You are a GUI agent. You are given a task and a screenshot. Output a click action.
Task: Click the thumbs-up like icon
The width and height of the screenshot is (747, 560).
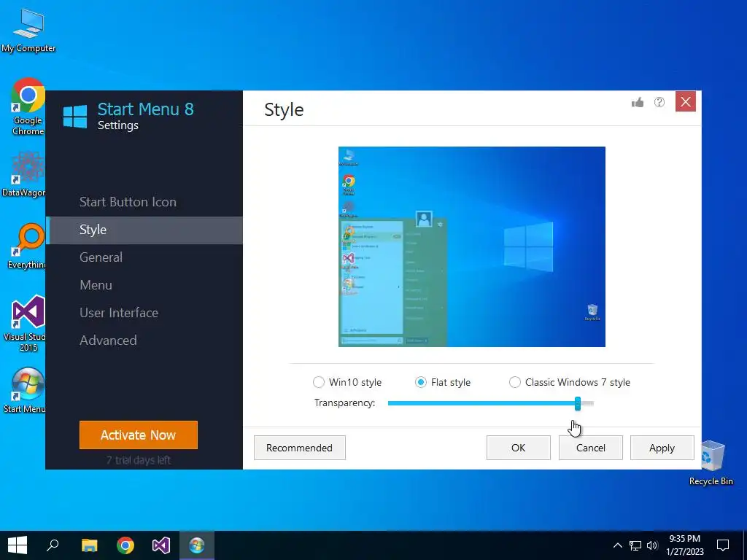click(638, 102)
